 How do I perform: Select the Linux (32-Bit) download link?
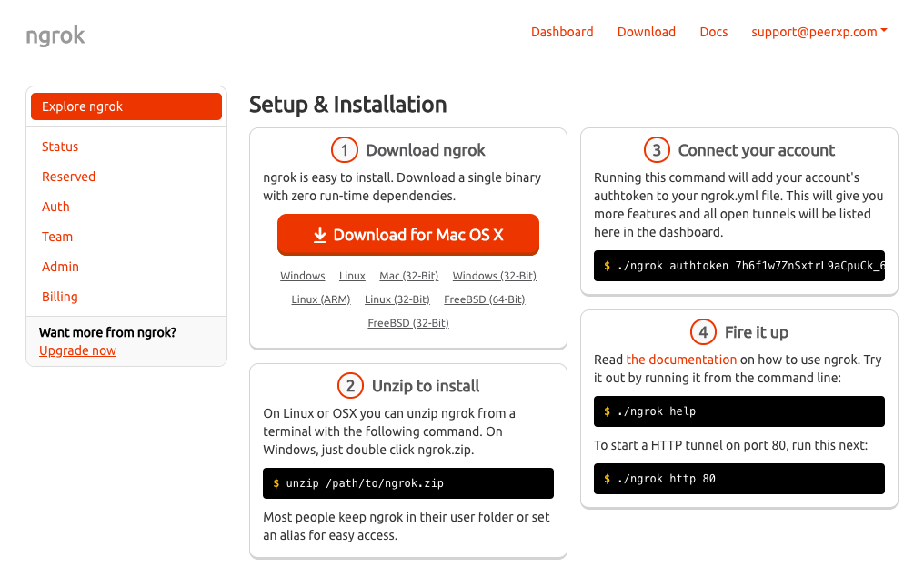click(397, 299)
